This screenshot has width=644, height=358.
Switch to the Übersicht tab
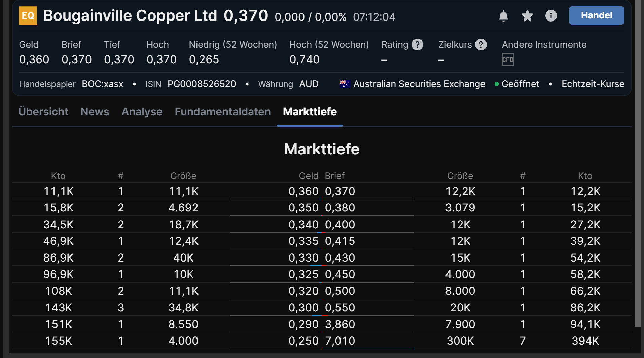pos(43,112)
